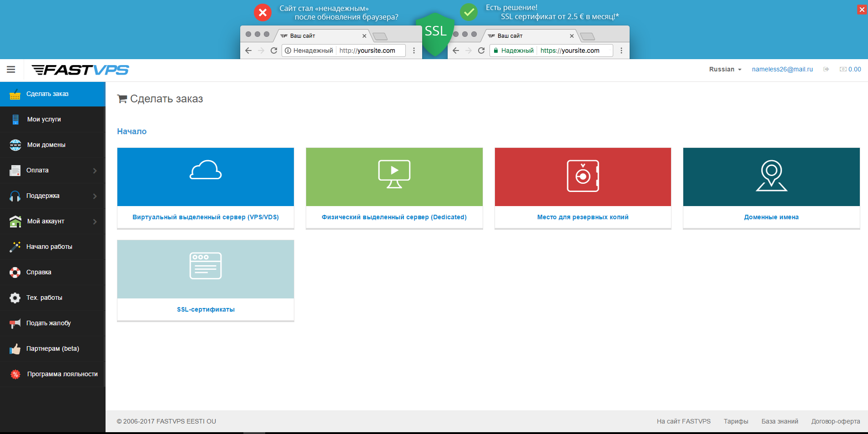Click the map pin icon on domains tile
This screenshot has height=434, width=868.
point(772,176)
